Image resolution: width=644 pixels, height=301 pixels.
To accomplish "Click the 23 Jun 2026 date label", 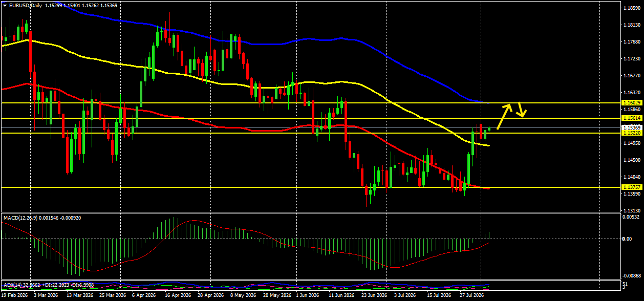I will click(374, 295).
